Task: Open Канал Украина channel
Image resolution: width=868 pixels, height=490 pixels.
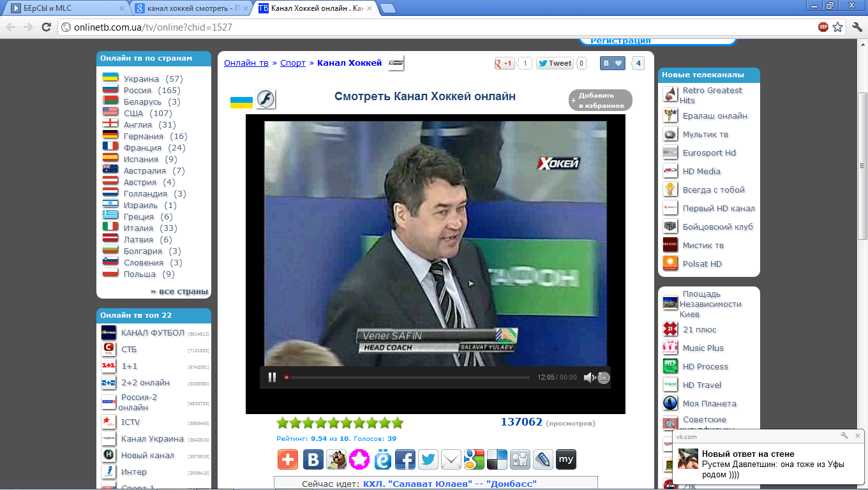Action: click(153, 438)
